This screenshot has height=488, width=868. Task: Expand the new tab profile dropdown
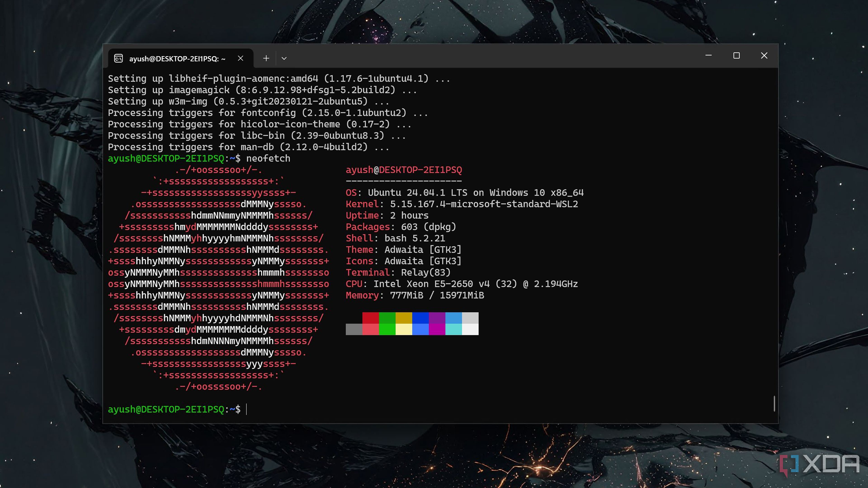pos(284,58)
